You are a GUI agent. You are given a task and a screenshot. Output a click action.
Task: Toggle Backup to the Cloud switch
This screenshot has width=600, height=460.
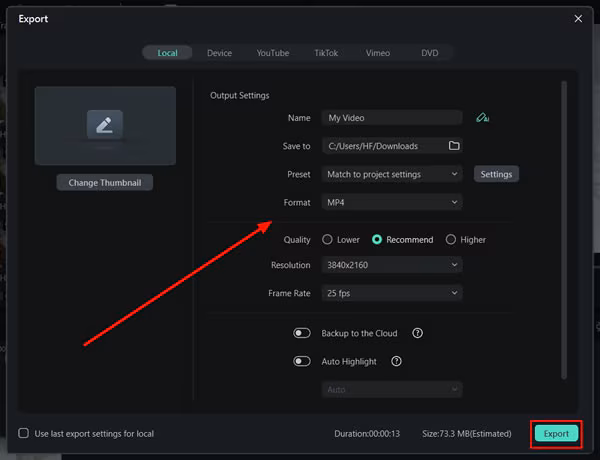pyautogui.click(x=302, y=333)
